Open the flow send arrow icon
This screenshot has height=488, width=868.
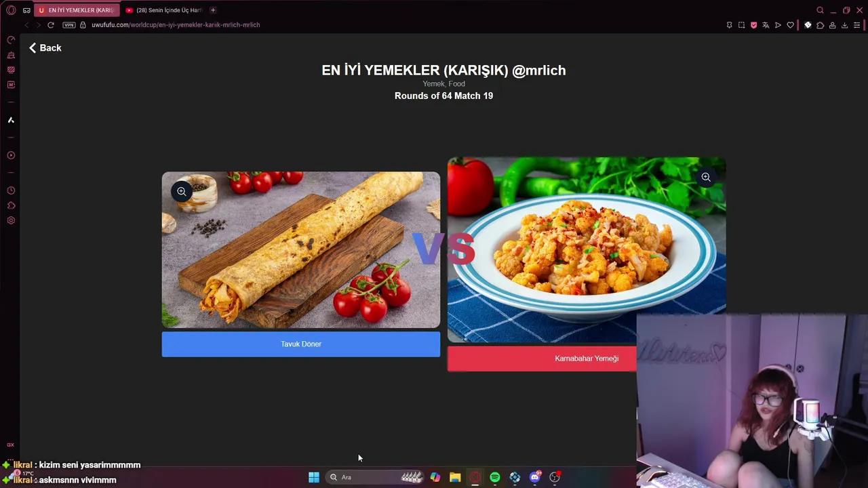(x=778, y=25)
